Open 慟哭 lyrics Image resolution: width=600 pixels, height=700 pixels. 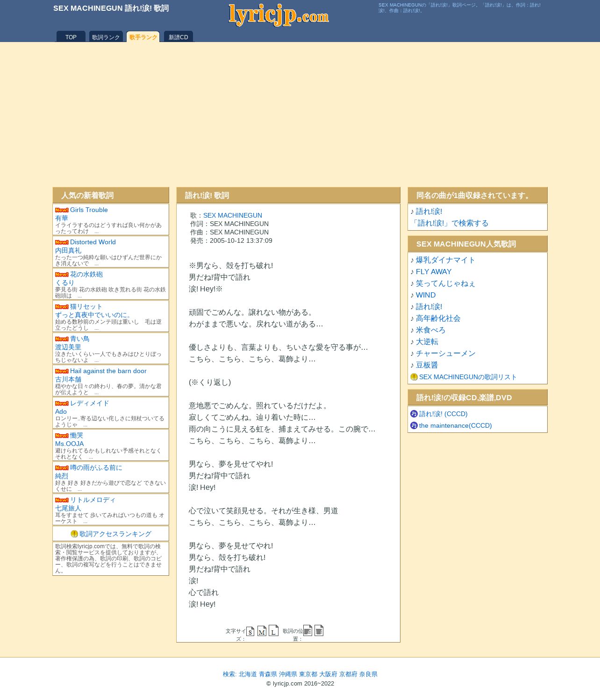77,435
